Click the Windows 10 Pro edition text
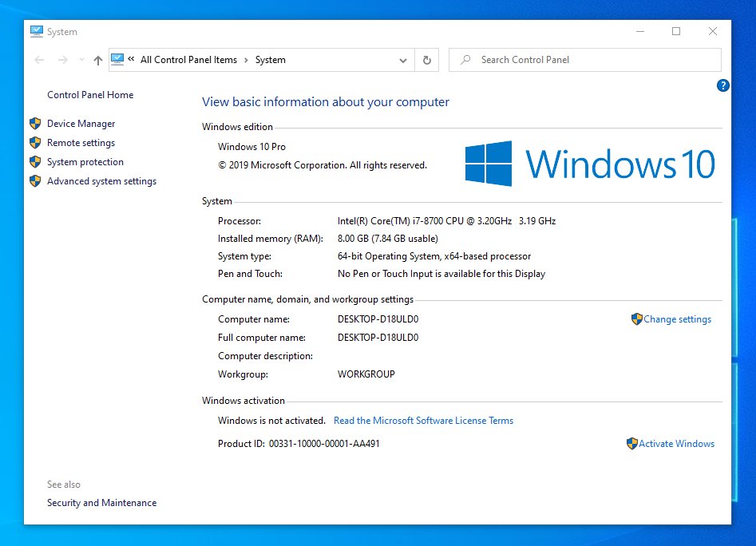Image resolution: width=756 pixels, height=546 pixels. coord(251,147)
